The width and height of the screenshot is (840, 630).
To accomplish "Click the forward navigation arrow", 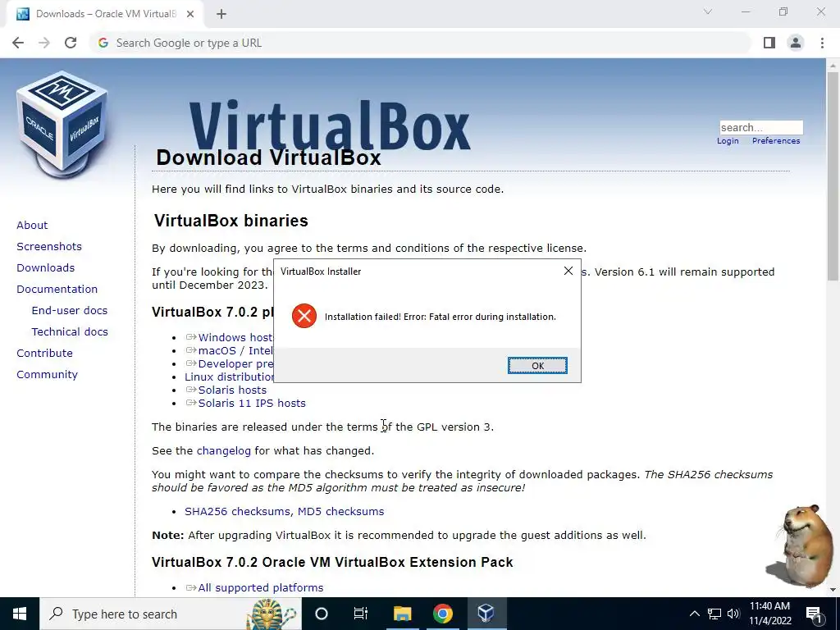I will click(44, 43).
